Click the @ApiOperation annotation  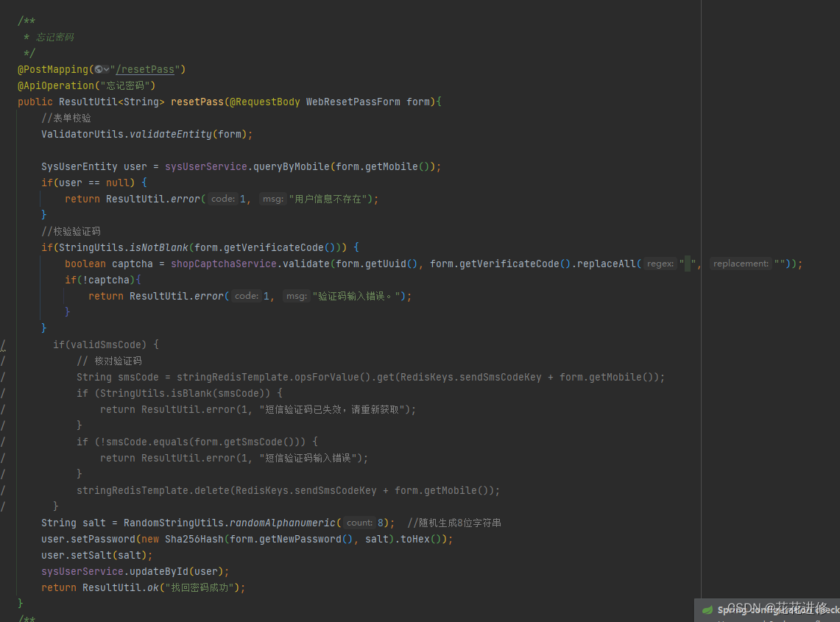(56, 85)
